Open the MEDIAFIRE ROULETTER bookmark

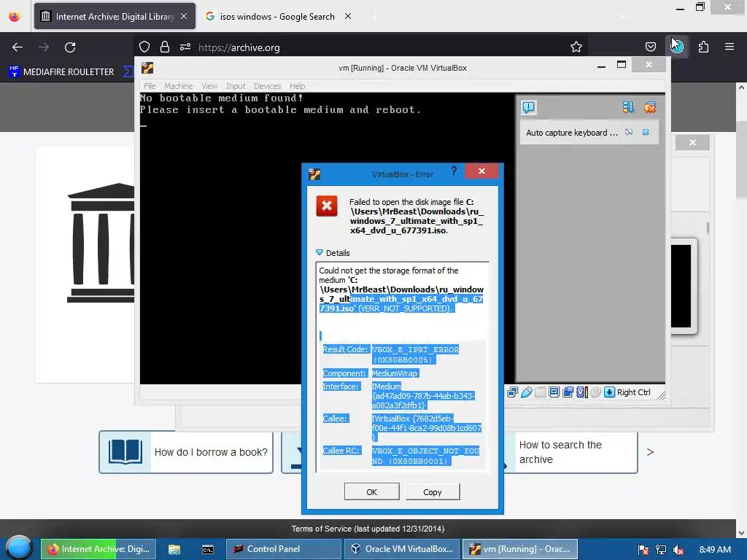(x=62, y=72)
